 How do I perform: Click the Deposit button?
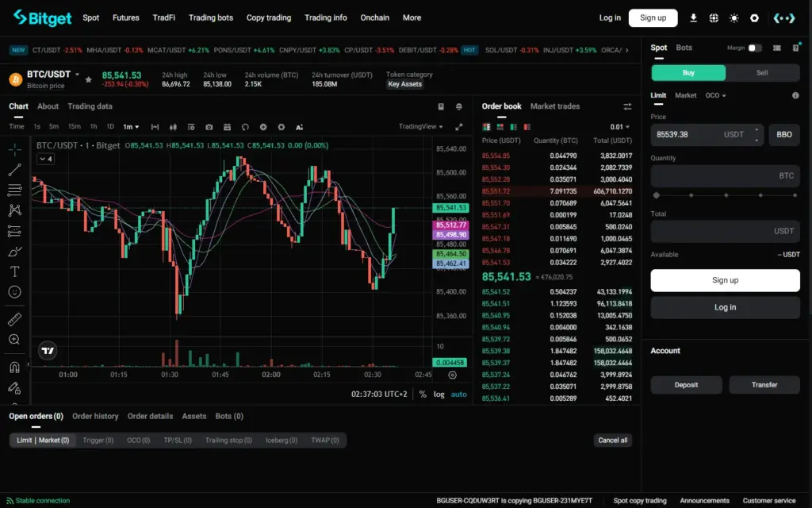(x=686, y=385)
